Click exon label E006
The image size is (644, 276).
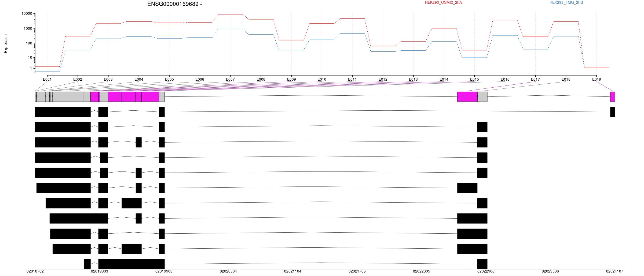tap(200, 79)
